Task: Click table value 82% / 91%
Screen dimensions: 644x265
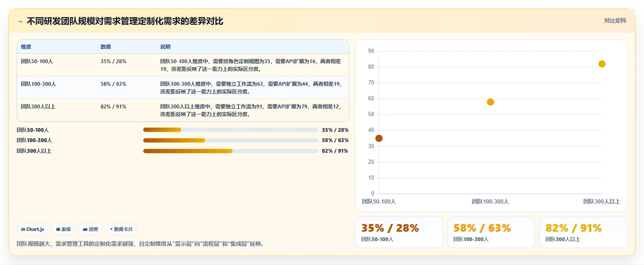Action: coord(113,107)
